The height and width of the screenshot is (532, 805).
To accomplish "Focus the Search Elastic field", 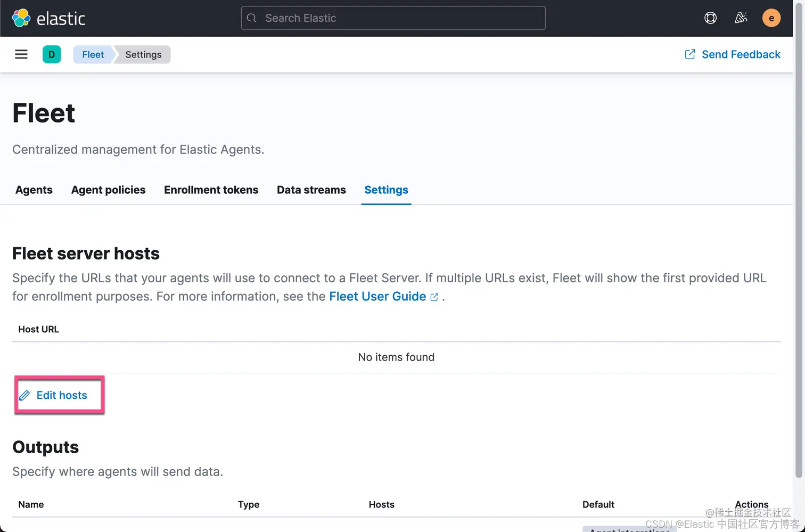I will click(x=393, y=18).
